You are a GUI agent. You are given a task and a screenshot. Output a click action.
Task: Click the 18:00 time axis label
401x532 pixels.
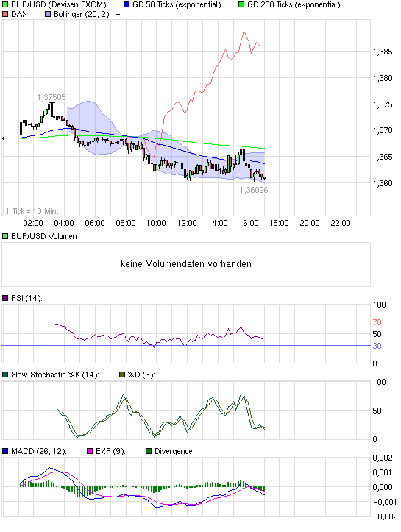[279, 223]
